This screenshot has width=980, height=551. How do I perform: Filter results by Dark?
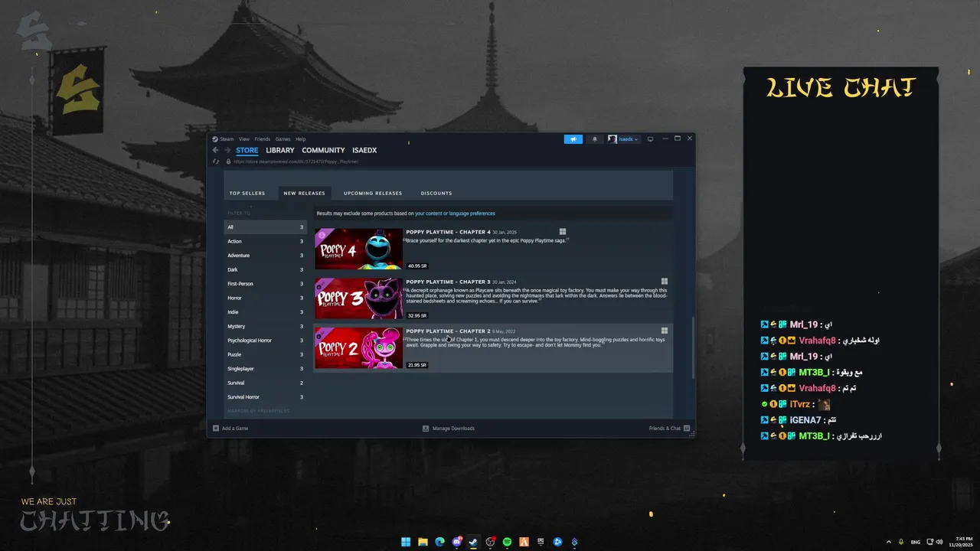click(266, 269)
